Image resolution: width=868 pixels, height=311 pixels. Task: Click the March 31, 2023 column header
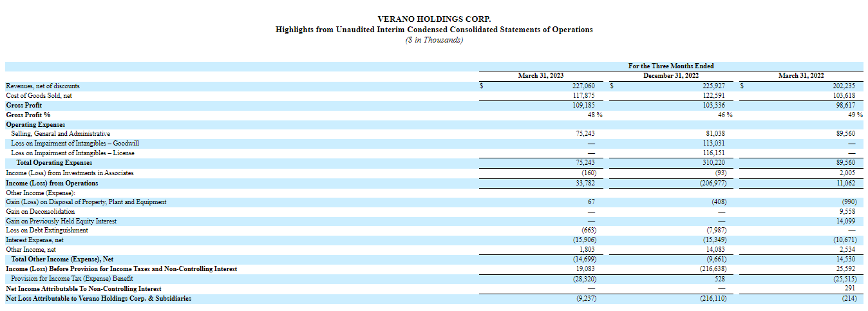(541, 76)
